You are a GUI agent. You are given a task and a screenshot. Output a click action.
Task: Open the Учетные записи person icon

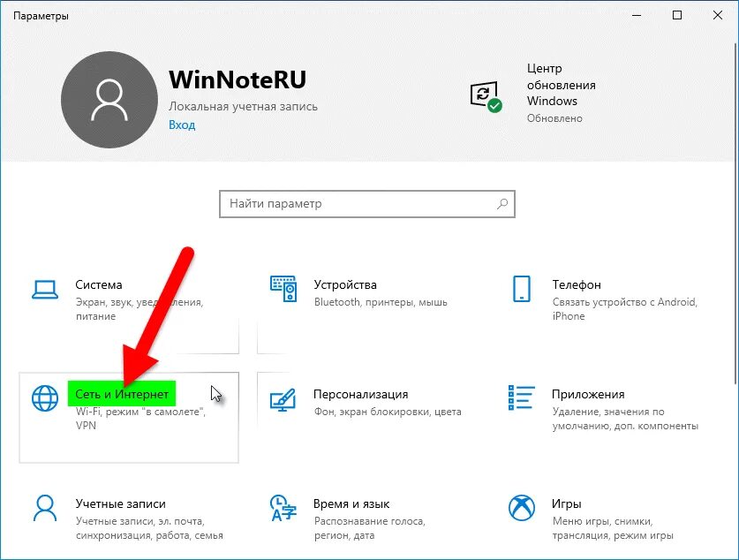pos(45,508)
